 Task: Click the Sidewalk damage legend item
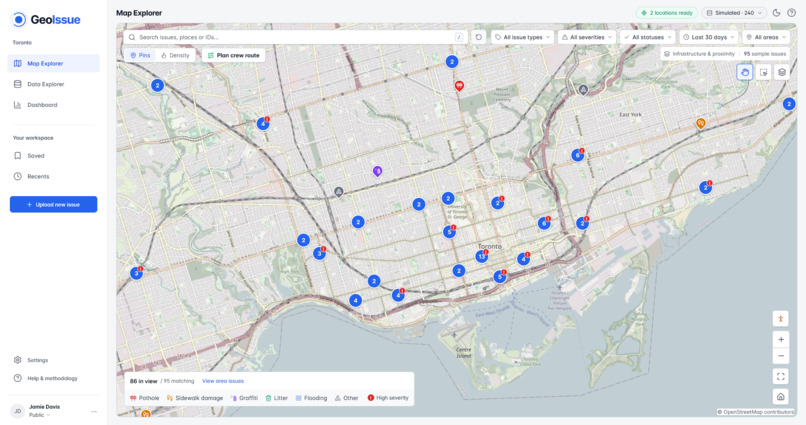(195, 398)
